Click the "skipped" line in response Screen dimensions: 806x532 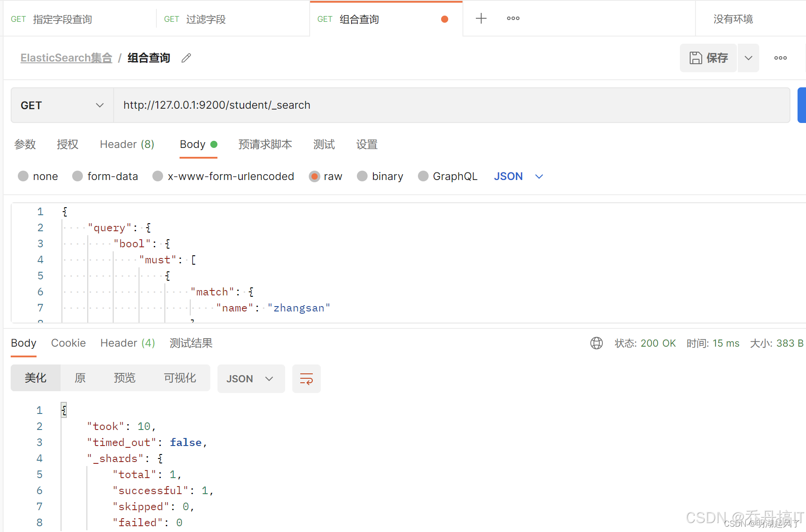click(153, 507)
